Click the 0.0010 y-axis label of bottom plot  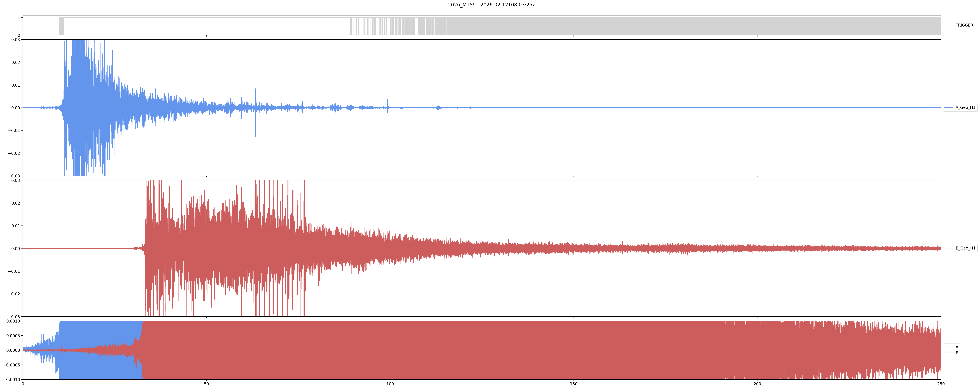(x=13, y=321)
